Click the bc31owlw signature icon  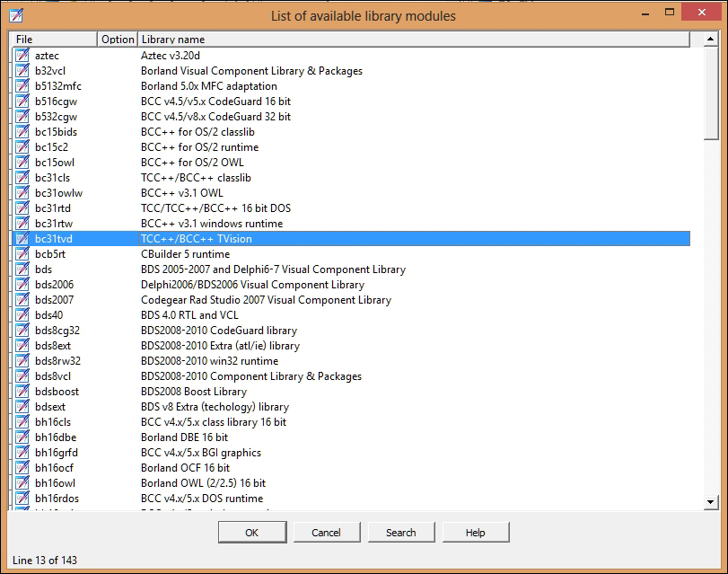[x=22, y=193]
